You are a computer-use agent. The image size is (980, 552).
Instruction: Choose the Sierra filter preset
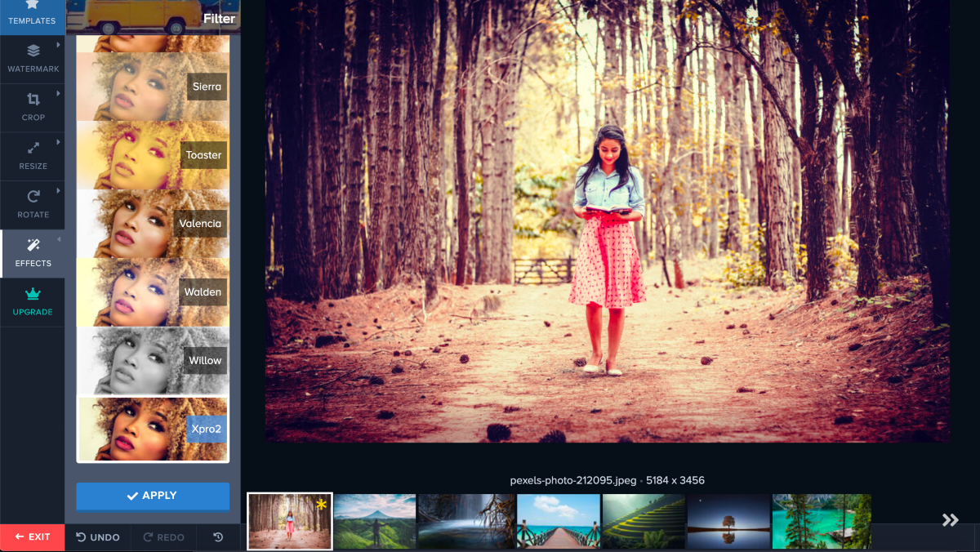tap(153, 87)
